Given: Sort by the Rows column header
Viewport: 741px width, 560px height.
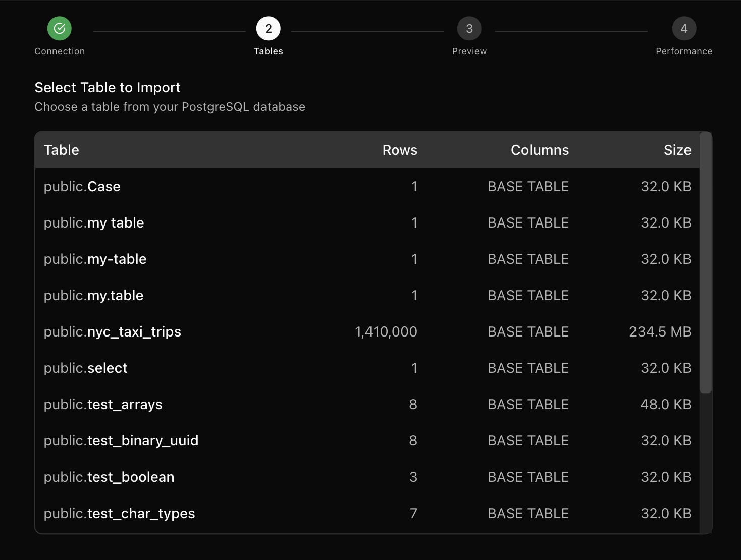Looking at the screenshot, I should [400, 150].
